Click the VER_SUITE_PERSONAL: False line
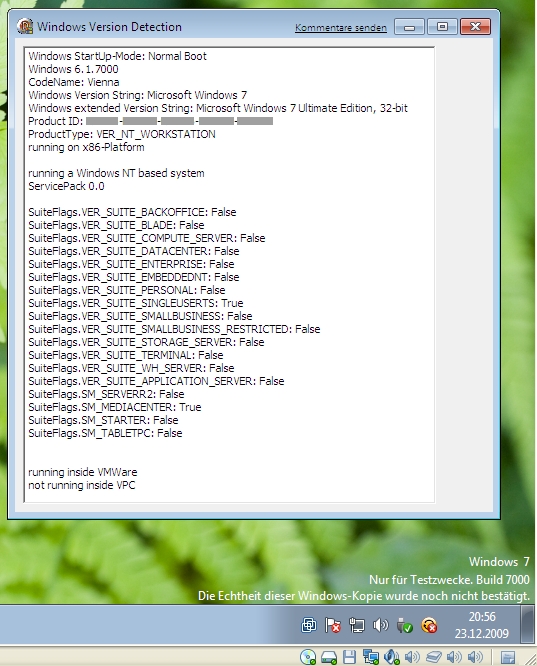Image resolution: width=537 pixels, height=666 pixels. 127,290
